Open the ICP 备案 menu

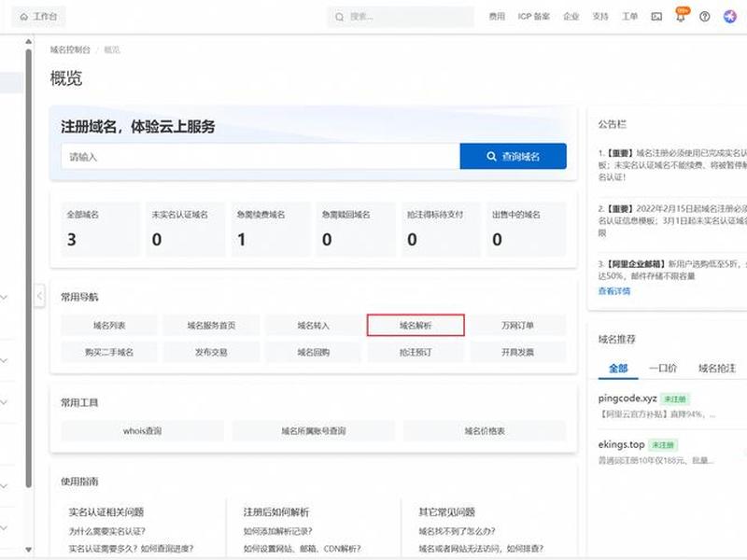534,17
